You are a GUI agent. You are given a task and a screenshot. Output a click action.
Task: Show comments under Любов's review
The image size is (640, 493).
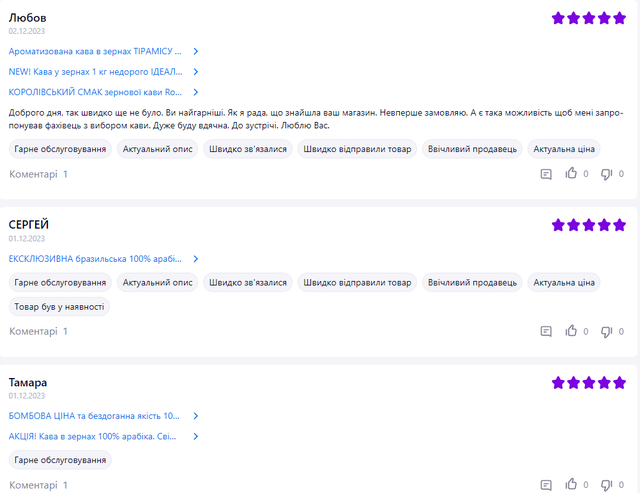38,174
